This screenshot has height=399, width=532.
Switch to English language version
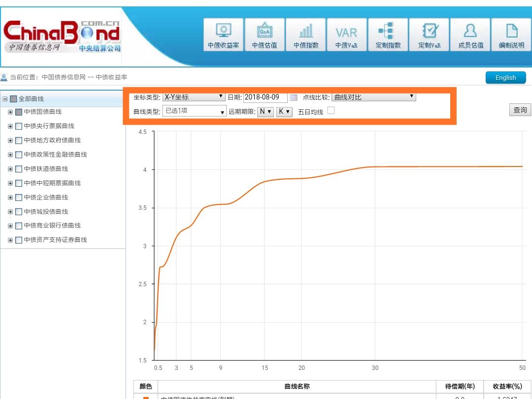click(505, 78)
